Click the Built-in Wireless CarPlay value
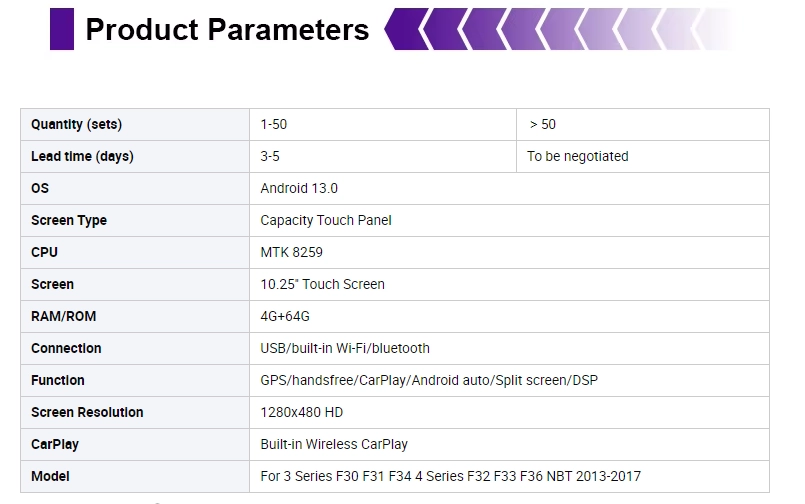 pyautogui.click(x=334, y=444)
